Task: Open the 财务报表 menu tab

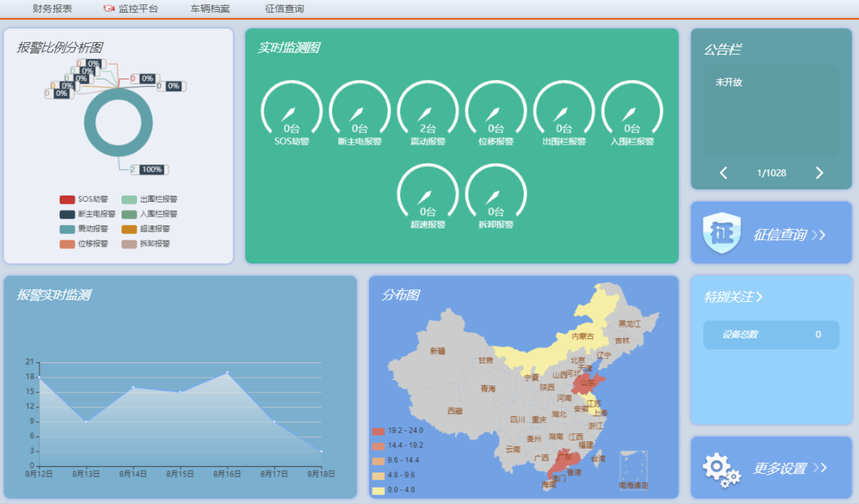Action: click(52, 8)
